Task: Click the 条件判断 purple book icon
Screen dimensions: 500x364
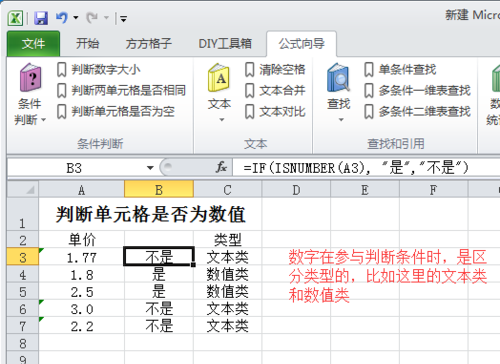Action: pos(30,78)
